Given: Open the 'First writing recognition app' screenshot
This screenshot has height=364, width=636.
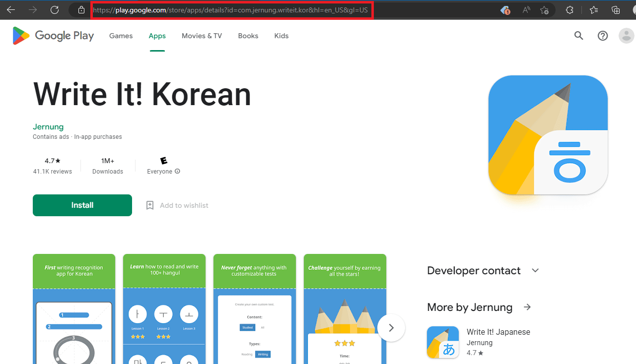Looking at the screenshot, I should click(x=74, y=309).
